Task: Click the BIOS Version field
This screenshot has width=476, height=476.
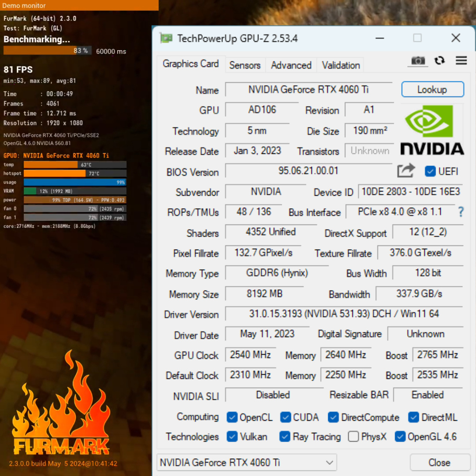Action: pyautogui.click(x=309, y=171)
